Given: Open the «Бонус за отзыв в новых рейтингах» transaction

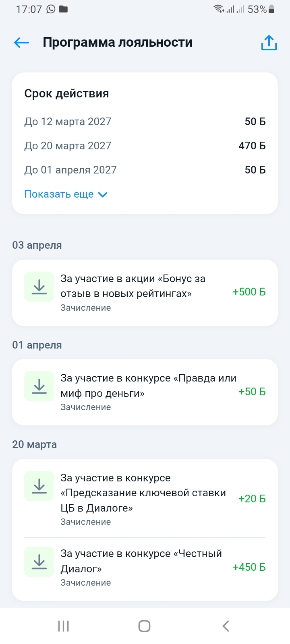Looking at the screenshot, I should pos(133,286).
